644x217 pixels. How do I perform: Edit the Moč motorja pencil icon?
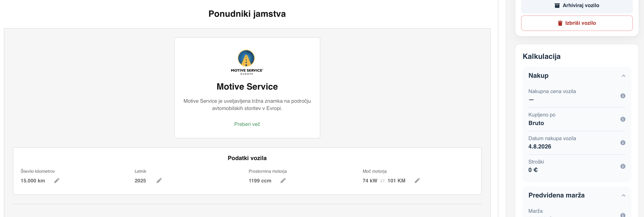point(417,180)
